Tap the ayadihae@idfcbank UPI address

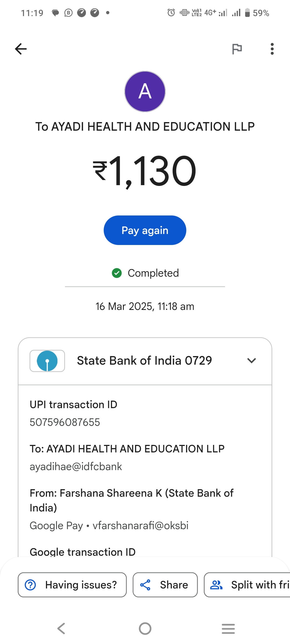tap(76, 467)
